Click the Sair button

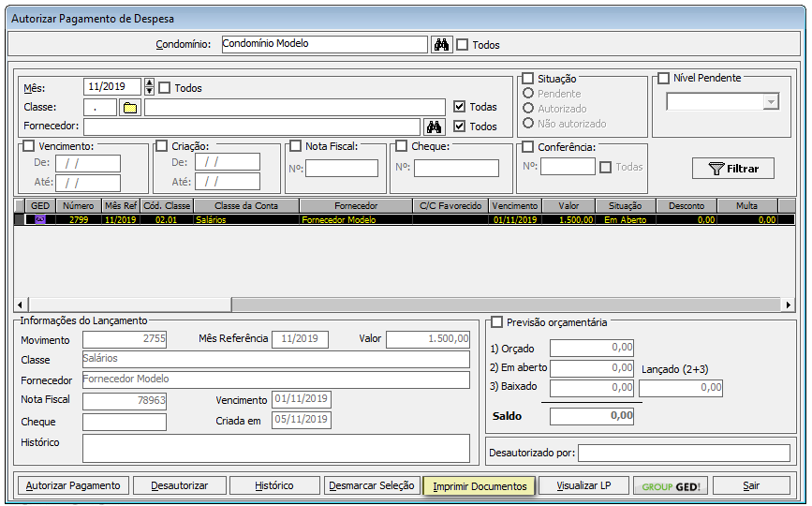pos(751,485)
